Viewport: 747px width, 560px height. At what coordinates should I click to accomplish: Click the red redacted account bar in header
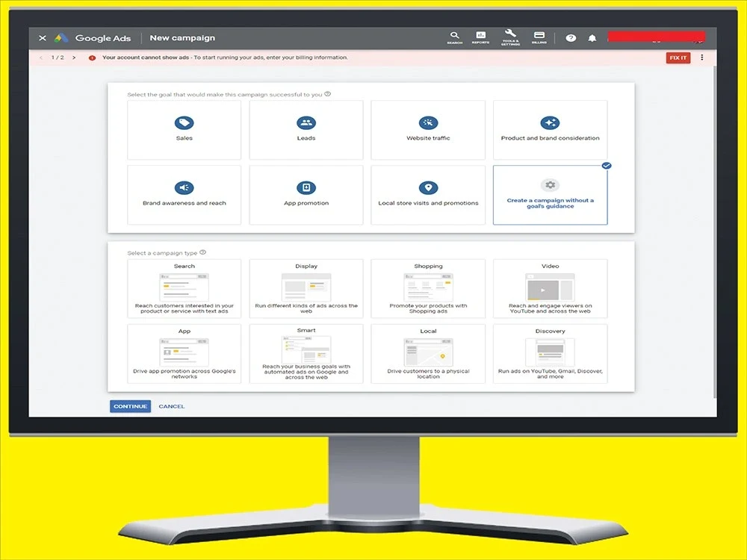click(x=657, y=37)
